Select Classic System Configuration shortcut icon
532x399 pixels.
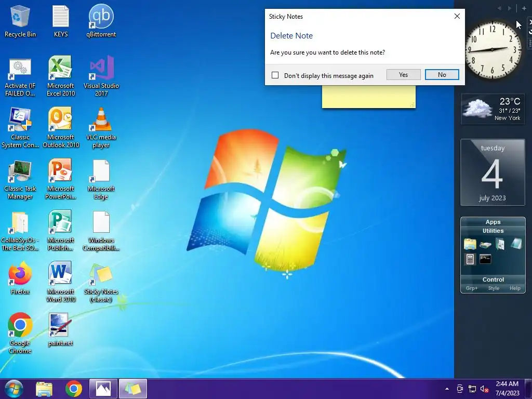click(x=20, y=128)
